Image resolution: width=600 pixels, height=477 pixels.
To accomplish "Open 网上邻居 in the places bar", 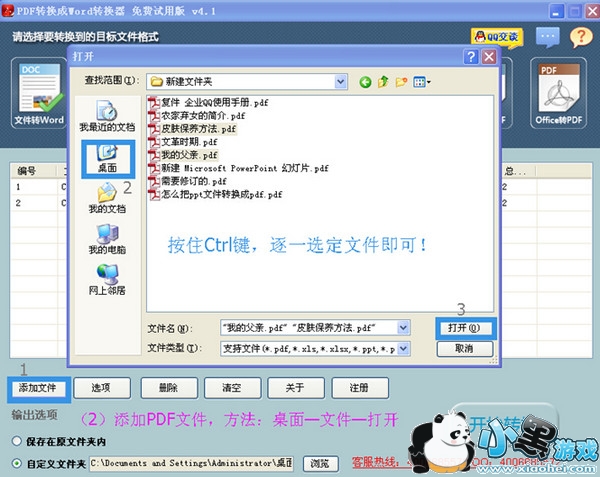I will point(107,280).
